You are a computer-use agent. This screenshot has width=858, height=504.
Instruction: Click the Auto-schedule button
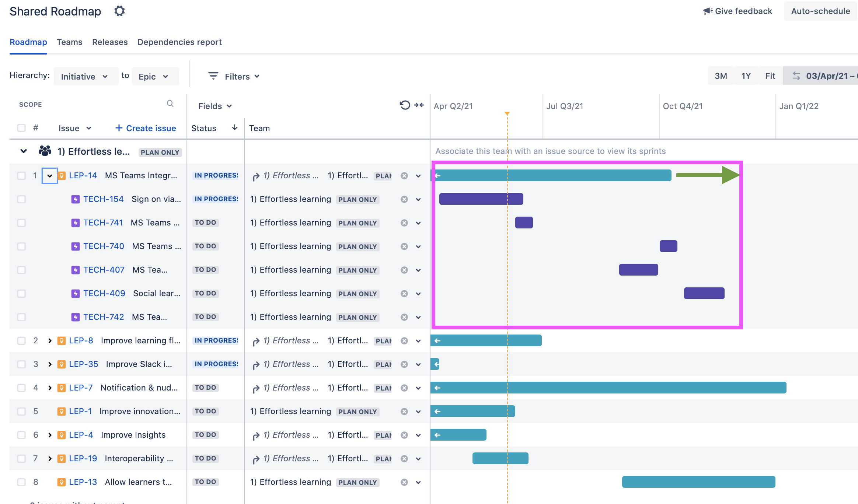[820, 11]
